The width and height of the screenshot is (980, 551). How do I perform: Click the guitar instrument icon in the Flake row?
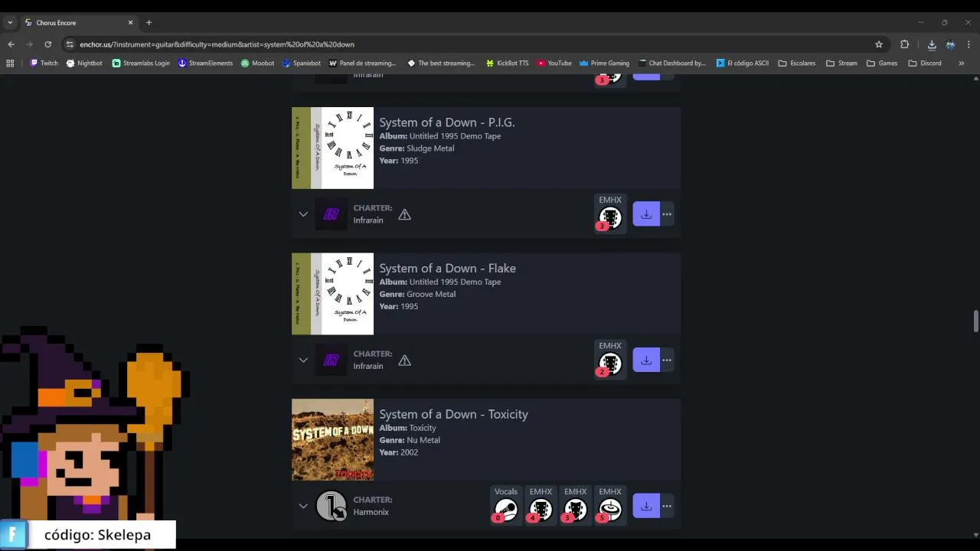pos(610,363)
